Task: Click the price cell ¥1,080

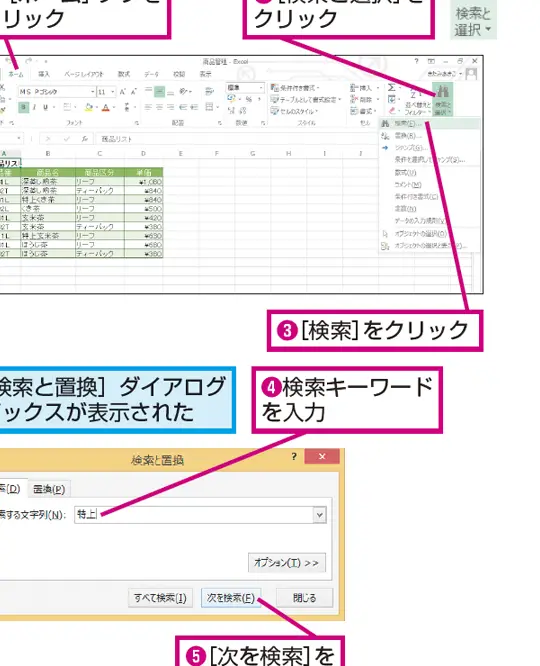Action: 144,182
